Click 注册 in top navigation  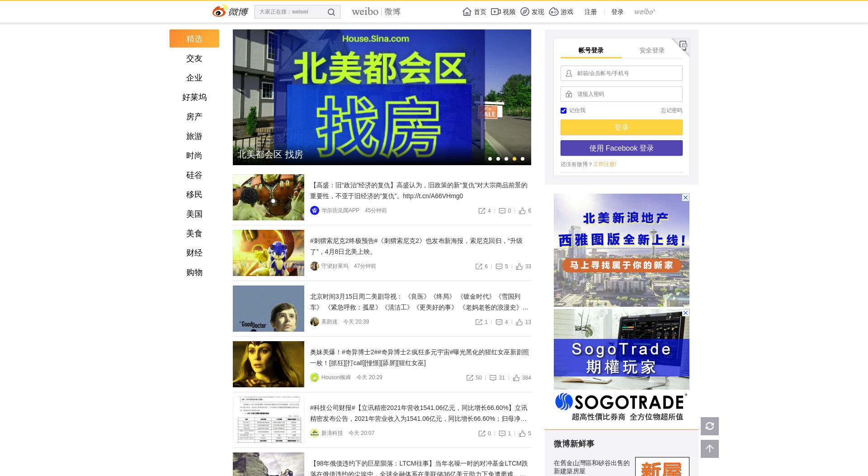[590, 12]
